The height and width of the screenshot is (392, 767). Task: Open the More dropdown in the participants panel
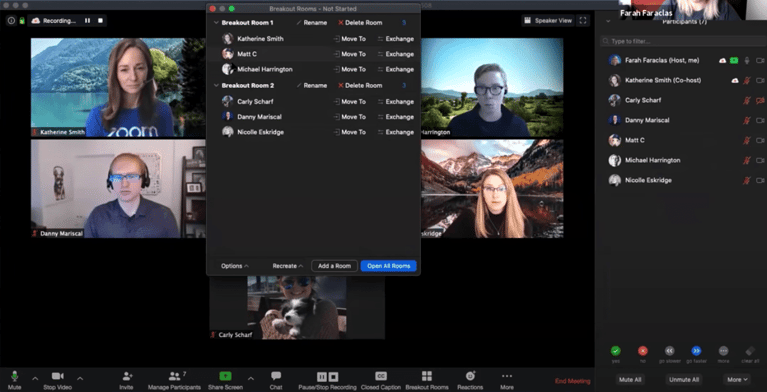coord(737,379)
